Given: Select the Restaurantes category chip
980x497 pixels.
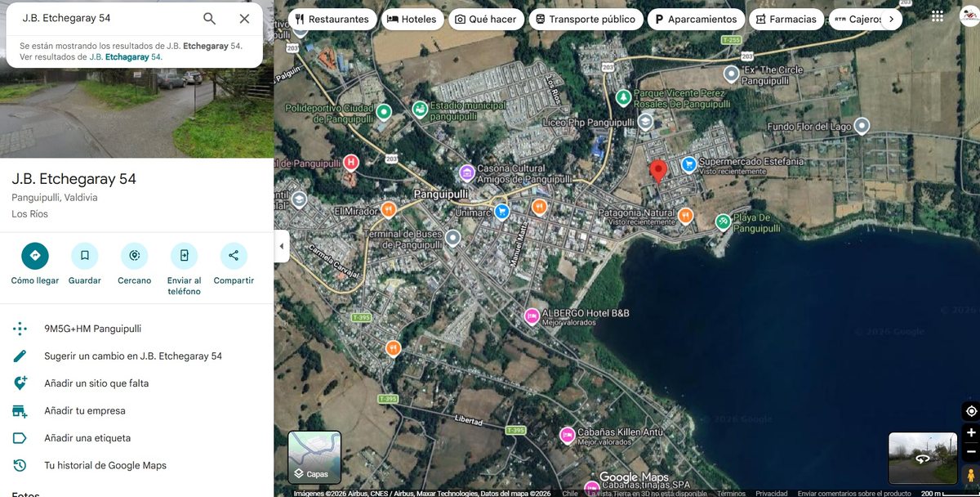Looking at the screenshot, I should point(332,19).
